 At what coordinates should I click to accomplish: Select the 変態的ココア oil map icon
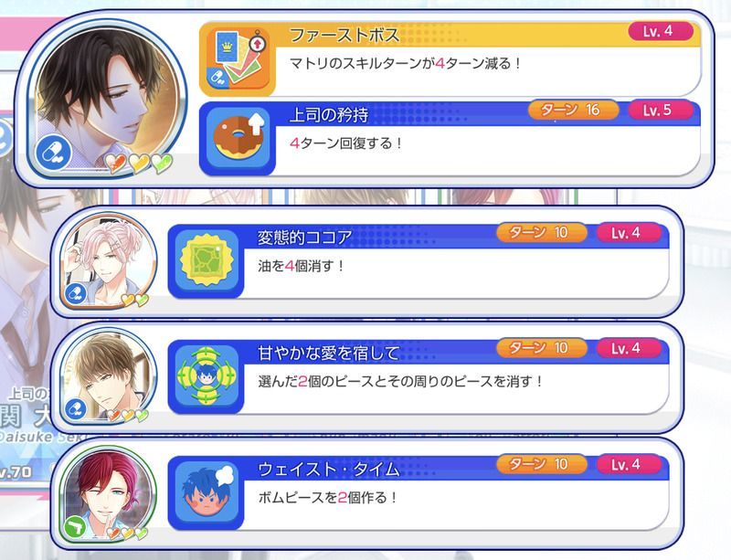coord(207,260)
